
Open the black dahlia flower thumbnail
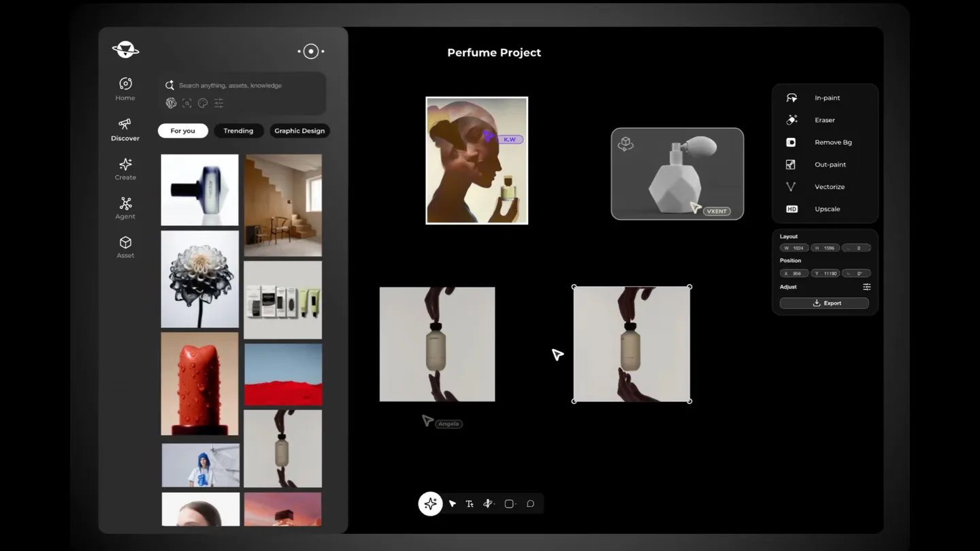(200, 279)
